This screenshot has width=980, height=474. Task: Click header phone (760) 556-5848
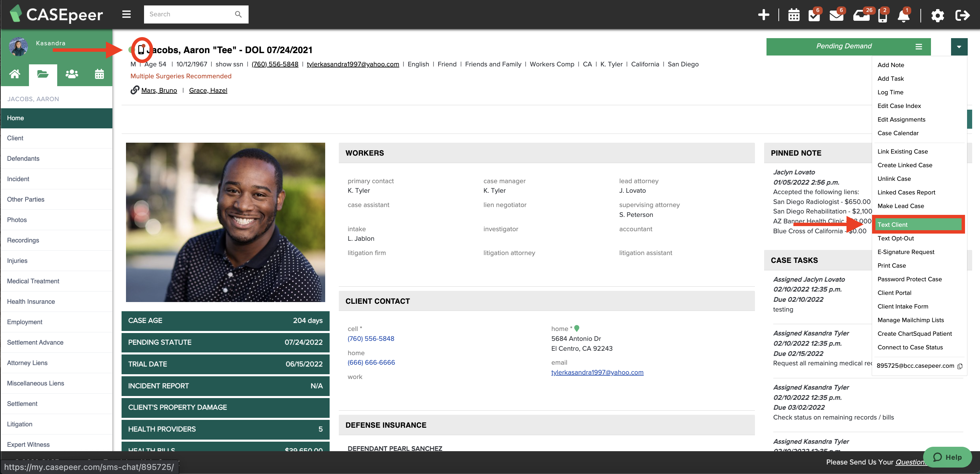click(x=275, y=64)
